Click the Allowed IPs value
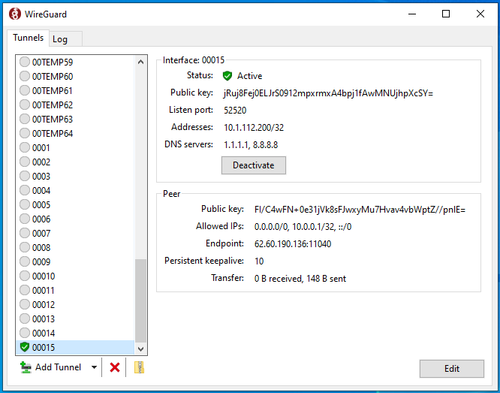Screen dimensions: 500x393 (303, 227)
